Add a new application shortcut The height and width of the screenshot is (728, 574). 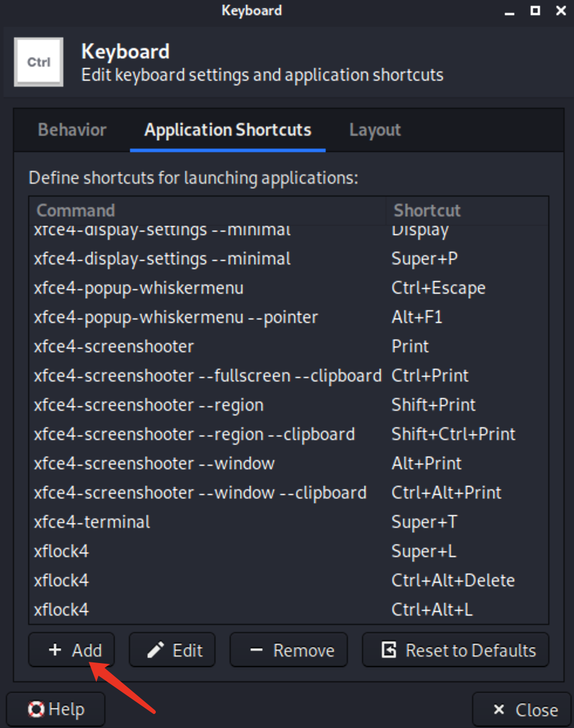point(71,650)
